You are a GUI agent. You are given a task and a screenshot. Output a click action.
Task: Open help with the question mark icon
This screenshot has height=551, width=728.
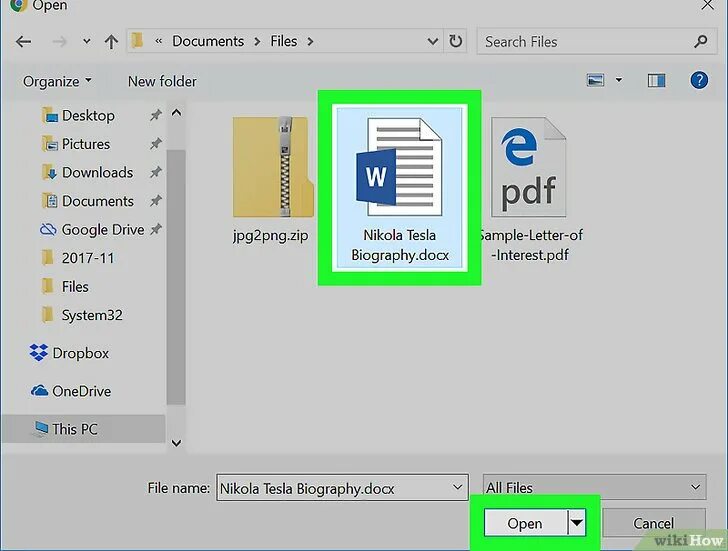click(x=699, y=80)
